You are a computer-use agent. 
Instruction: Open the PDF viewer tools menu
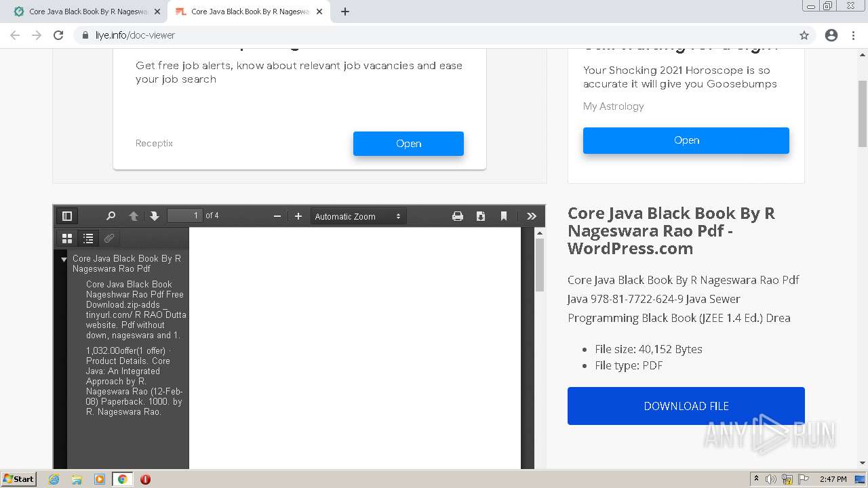pyautogui.click(x=532, y=216)
